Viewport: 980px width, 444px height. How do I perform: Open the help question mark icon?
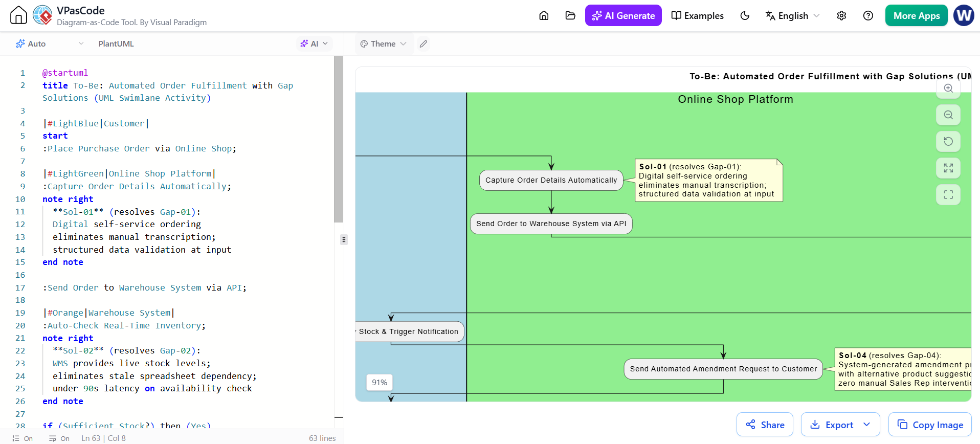click(868, 15)
